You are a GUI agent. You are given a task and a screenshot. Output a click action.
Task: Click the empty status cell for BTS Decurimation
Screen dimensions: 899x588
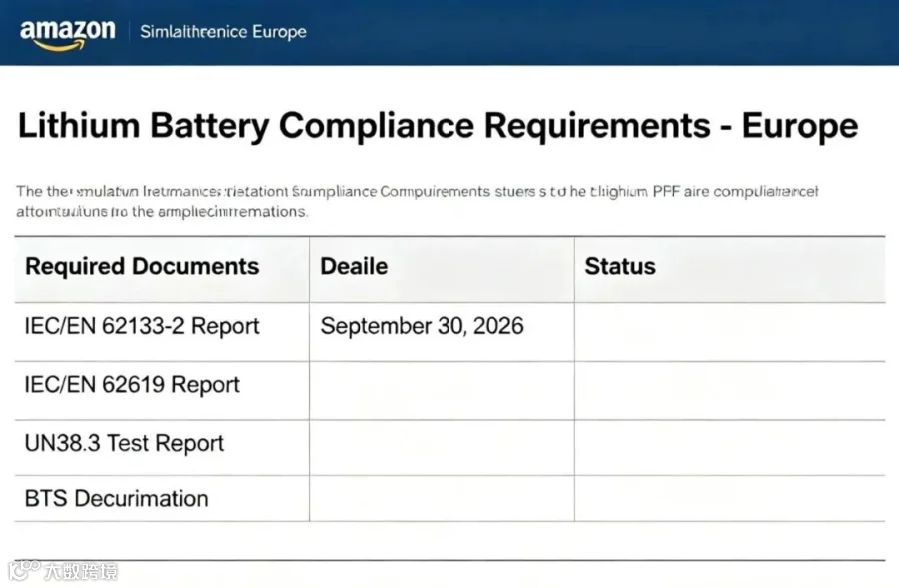click(x=730, y=498)
